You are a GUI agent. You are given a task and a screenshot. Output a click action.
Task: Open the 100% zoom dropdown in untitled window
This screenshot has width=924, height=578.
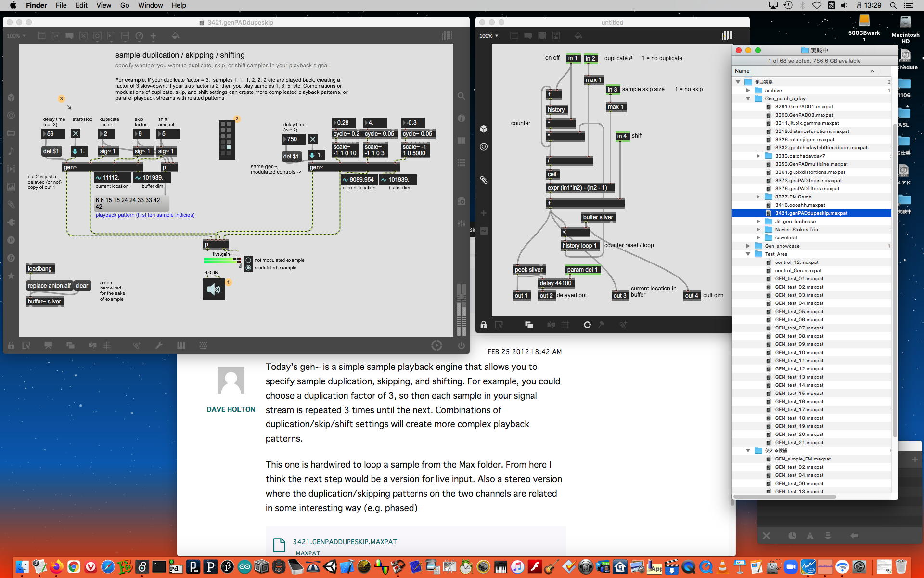(x=488, y=36)
